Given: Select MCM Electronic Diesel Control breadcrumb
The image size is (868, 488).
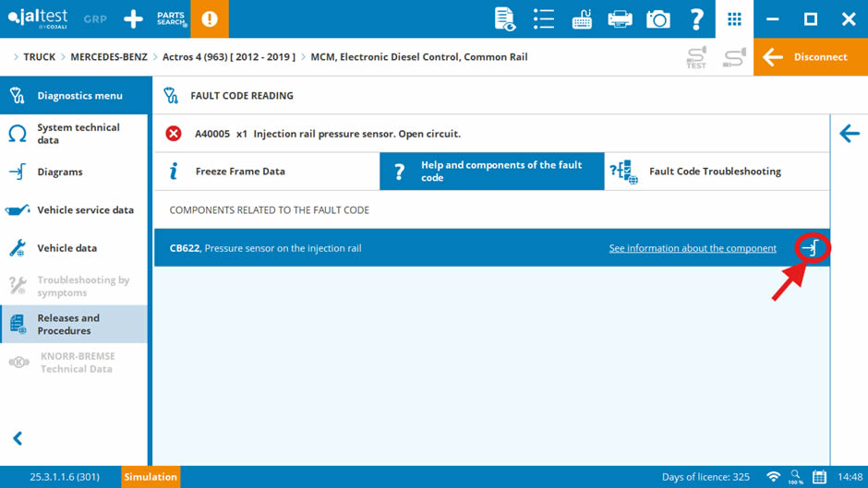Looking at the screenshot, I should tap(419, 57).
